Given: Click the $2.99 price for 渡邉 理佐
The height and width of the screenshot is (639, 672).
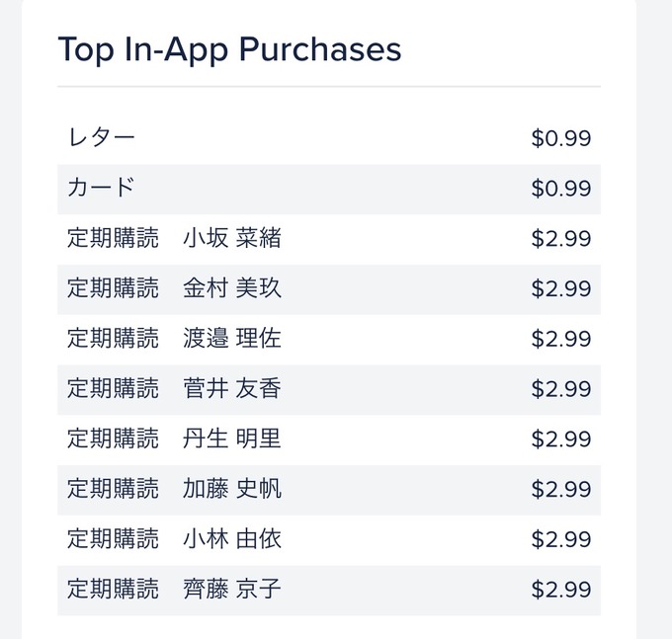Looking at the screenshot, I should pyautogui.click(x=561, y=339).
